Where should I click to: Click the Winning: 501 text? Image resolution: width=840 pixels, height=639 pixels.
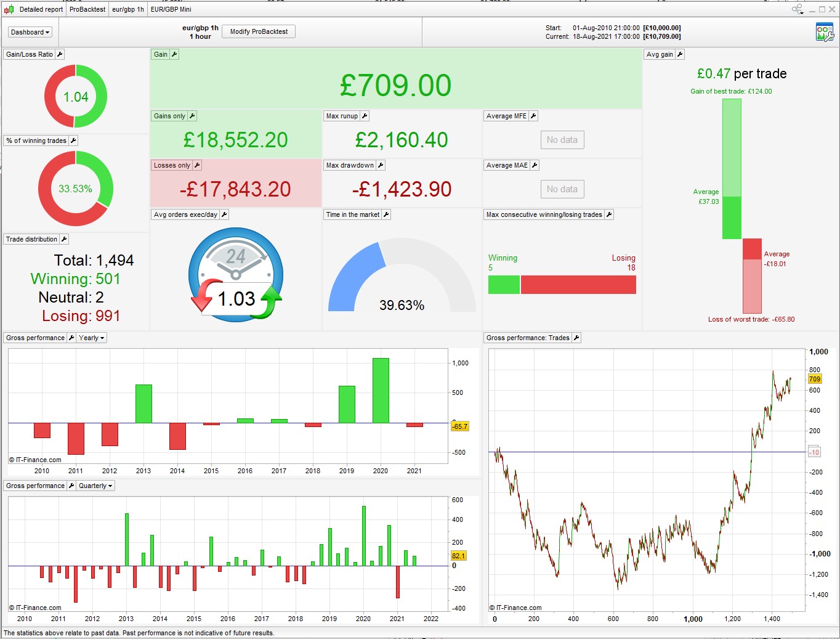75,279
